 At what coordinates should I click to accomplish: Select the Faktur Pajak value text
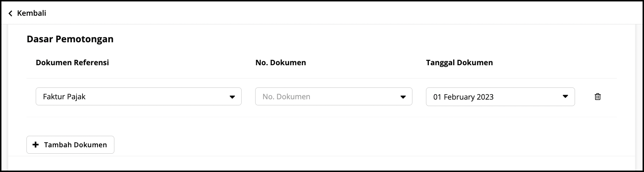click(64, 97)
